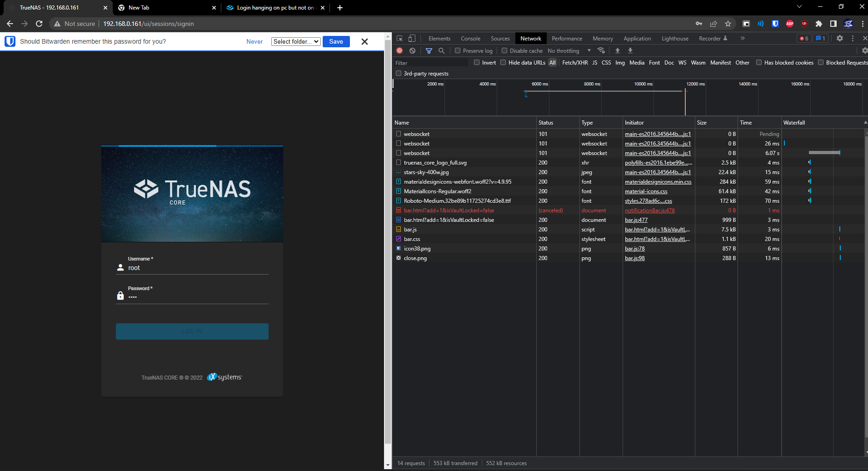This screenshot has height=471, width=868.
Task: Toggle the browser side panel icon
Action: coord(833,24)
